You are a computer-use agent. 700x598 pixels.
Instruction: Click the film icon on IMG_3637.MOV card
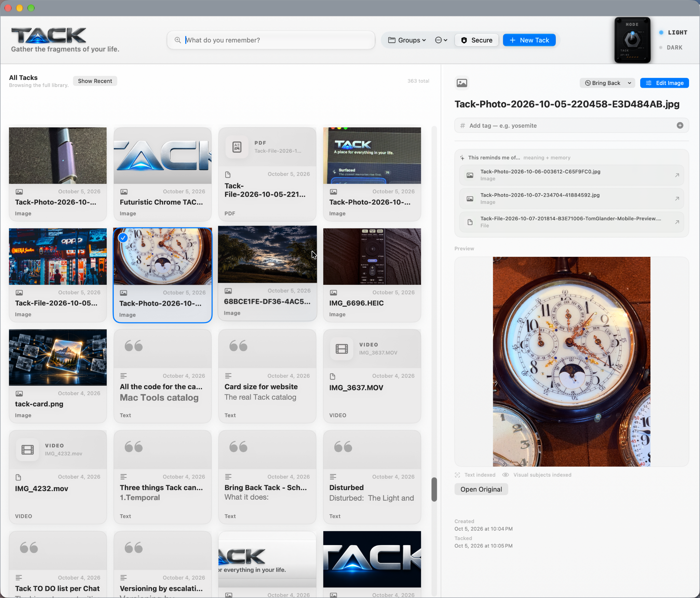click(x=341, y=349)
